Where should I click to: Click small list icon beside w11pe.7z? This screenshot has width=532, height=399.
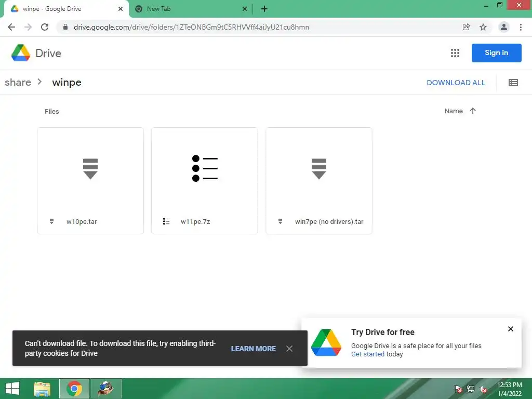(x=166, y=221)
